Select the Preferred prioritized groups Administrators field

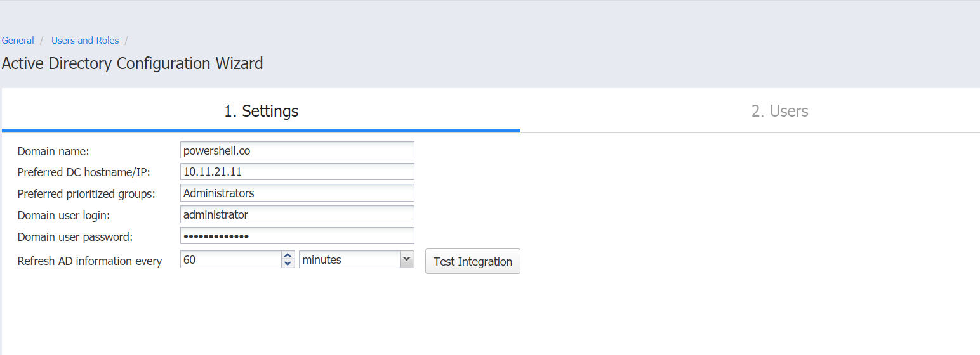297,193
